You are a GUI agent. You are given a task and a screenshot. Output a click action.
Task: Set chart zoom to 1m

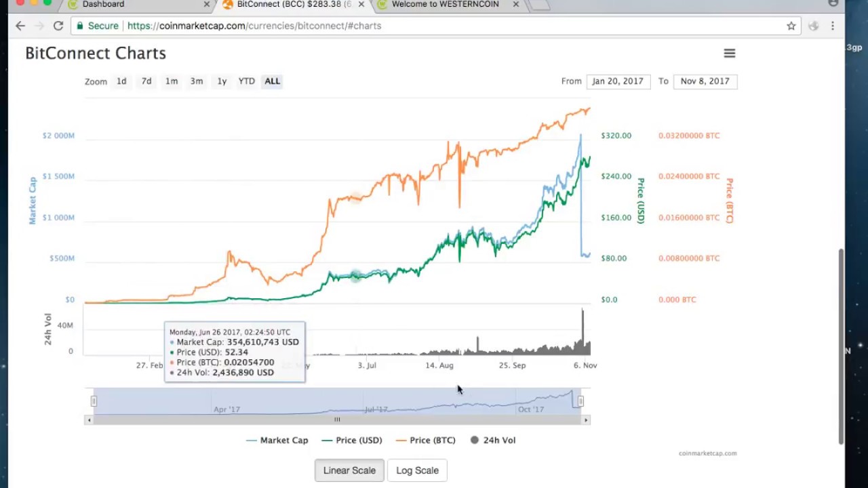172,81
